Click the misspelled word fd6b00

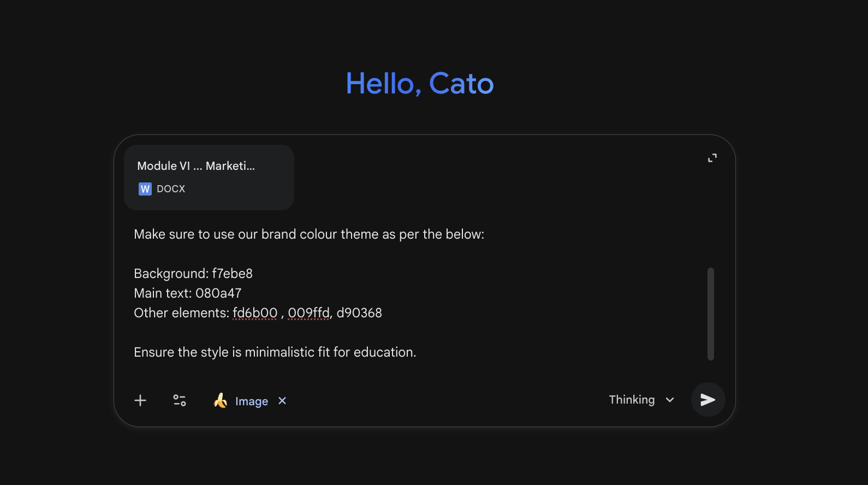(x=255, y=313)
